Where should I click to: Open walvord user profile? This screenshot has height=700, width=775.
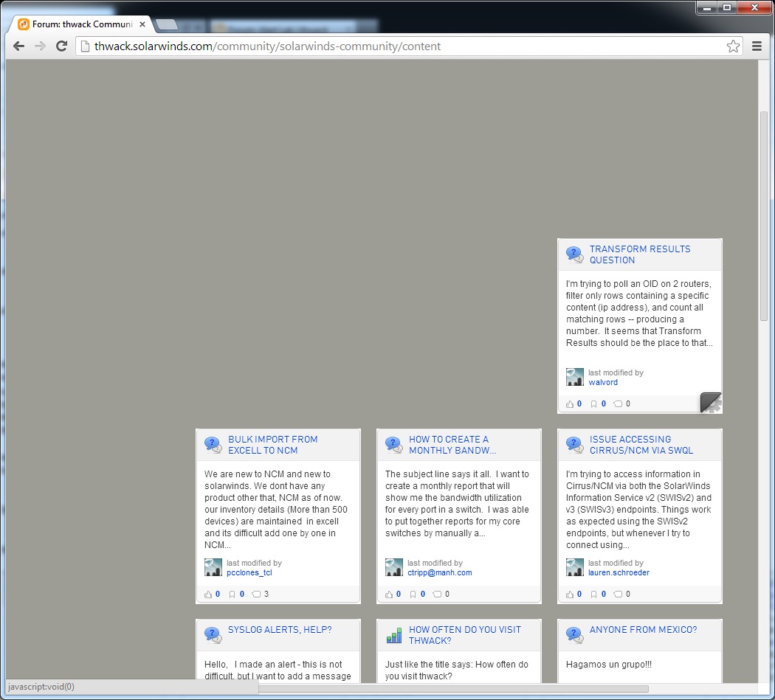coord(602,382)
